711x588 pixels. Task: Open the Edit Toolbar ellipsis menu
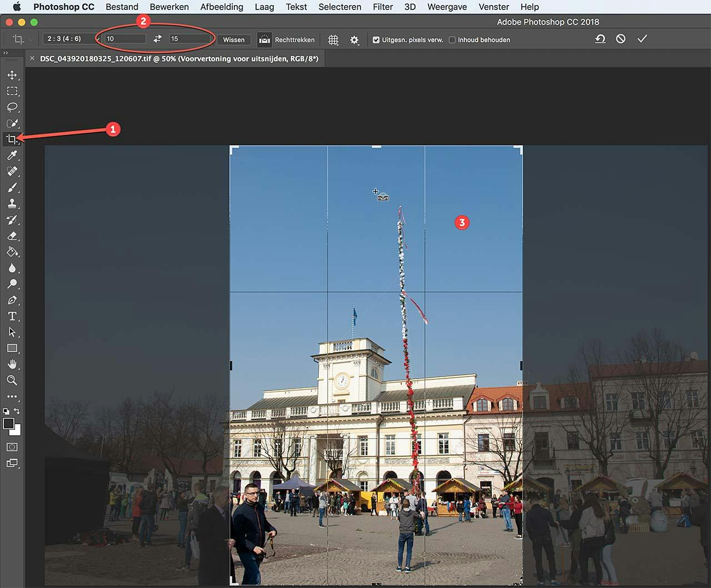(x=12, y=397)
